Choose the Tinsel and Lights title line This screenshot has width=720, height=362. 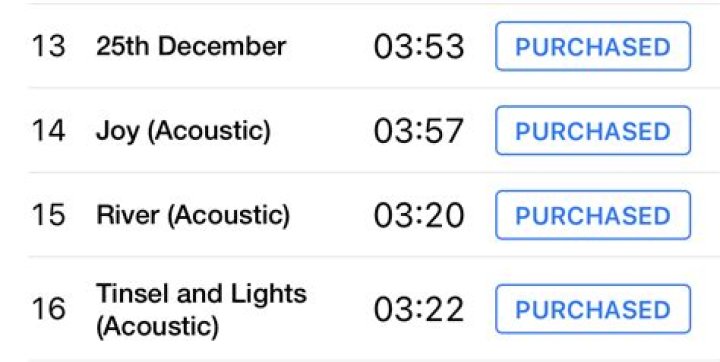pos(201,294)
